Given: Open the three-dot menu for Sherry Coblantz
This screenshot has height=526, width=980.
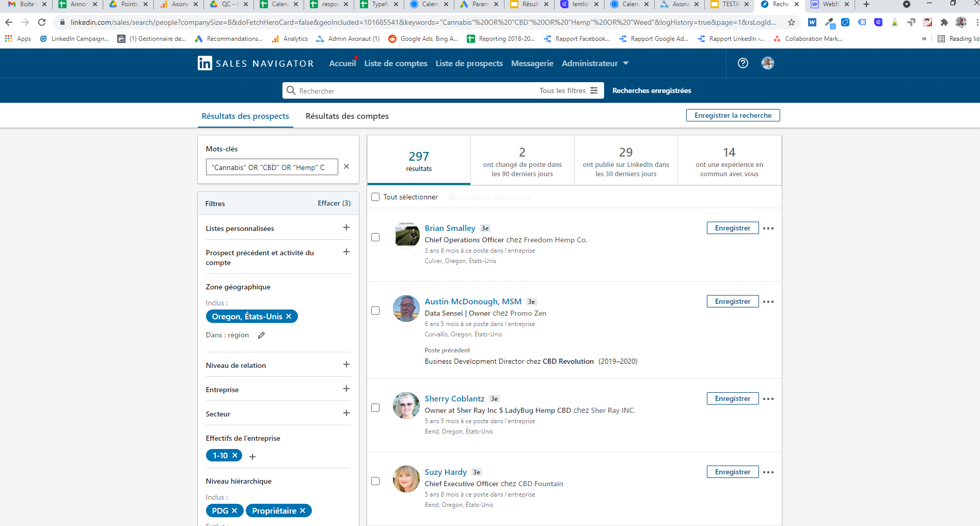Looking at the screenshot, I should (768, 399).
